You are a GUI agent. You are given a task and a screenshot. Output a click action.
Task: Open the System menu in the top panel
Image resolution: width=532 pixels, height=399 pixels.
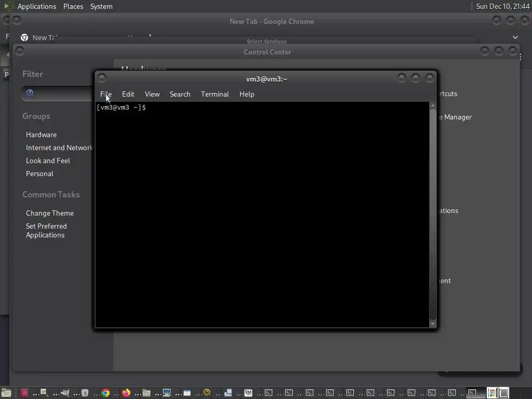tap(101, 6)
